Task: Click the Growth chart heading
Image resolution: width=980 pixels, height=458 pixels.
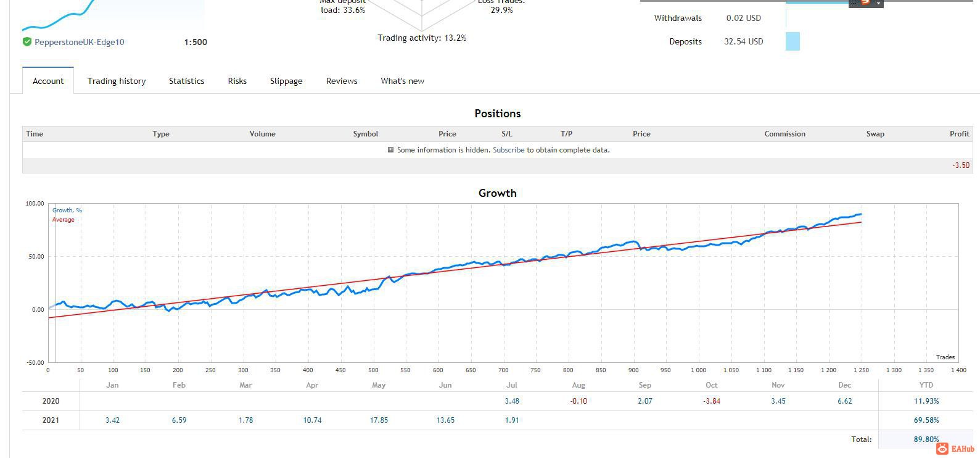Action: [498, 193]
